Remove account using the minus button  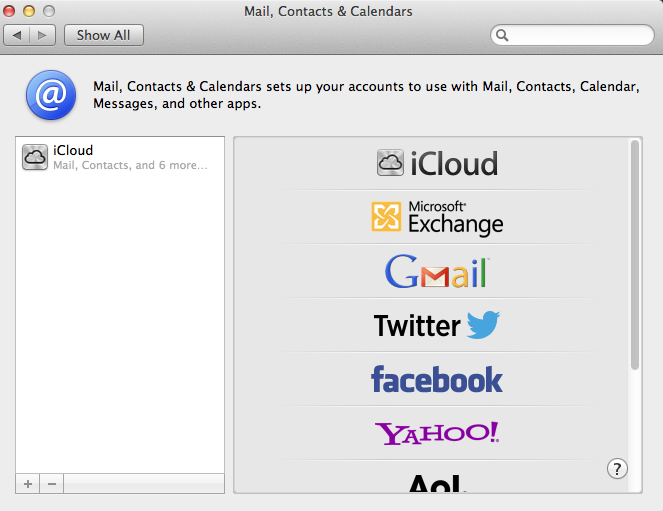coord(52,484)
